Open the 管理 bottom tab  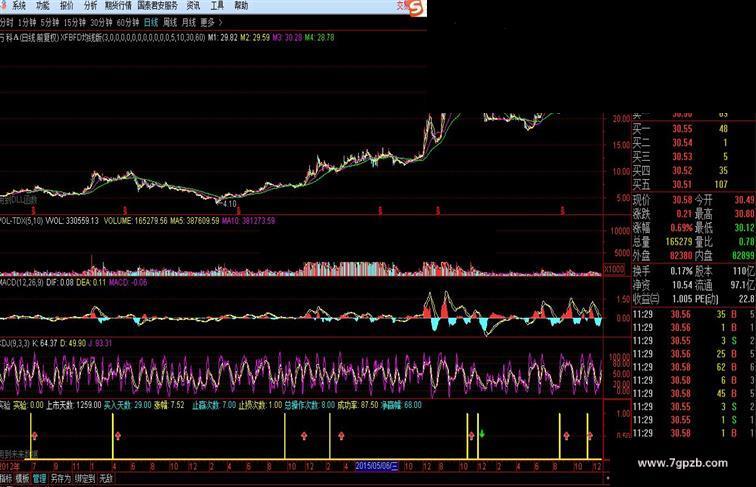click(40, 478)
